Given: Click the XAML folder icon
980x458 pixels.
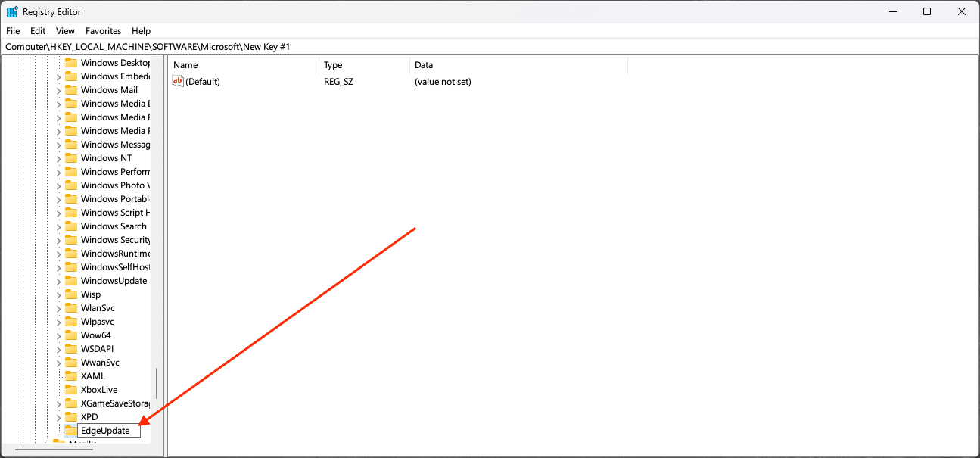Looking at the screenshot, I should point(71,376).
